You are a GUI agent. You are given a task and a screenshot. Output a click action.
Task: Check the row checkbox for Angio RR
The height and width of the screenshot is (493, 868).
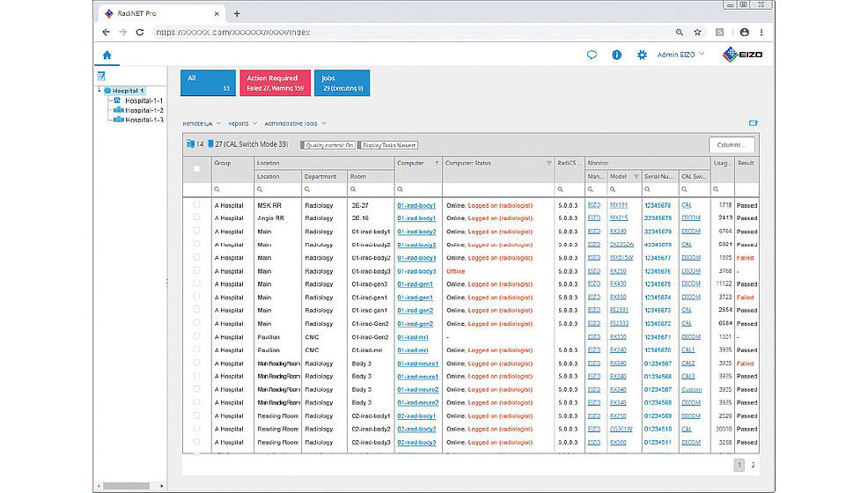click(196, 218)
